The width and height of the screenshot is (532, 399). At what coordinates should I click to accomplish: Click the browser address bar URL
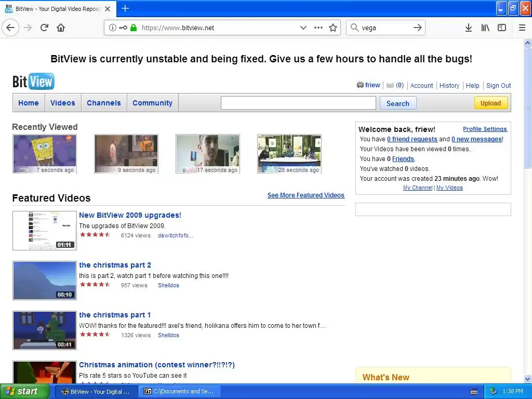coord(178,28)
